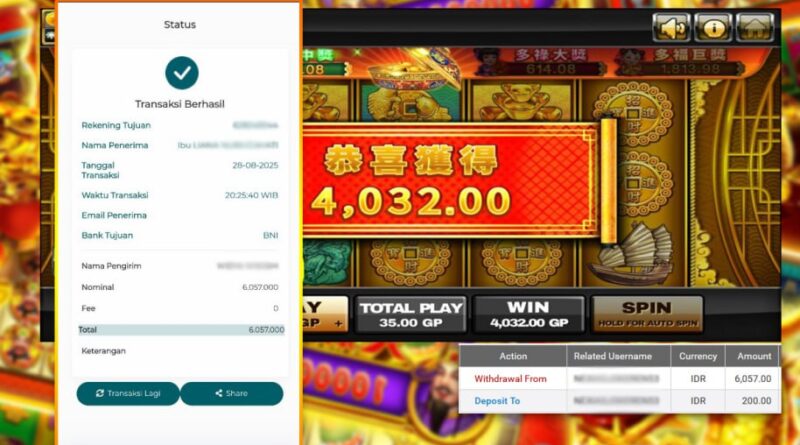The image size is (800, 445).
Task: Select the Withdrawal From row
Action: pos(619,379)
